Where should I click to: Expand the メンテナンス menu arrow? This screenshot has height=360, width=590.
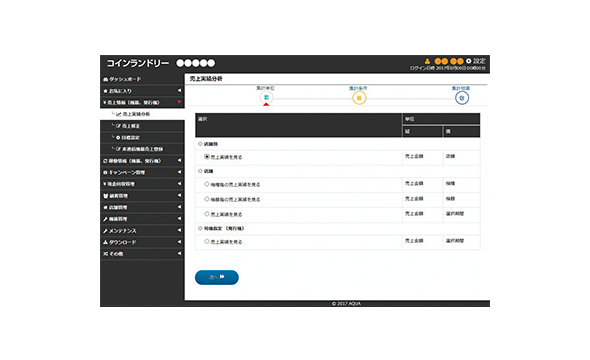[x=179, y=230]
